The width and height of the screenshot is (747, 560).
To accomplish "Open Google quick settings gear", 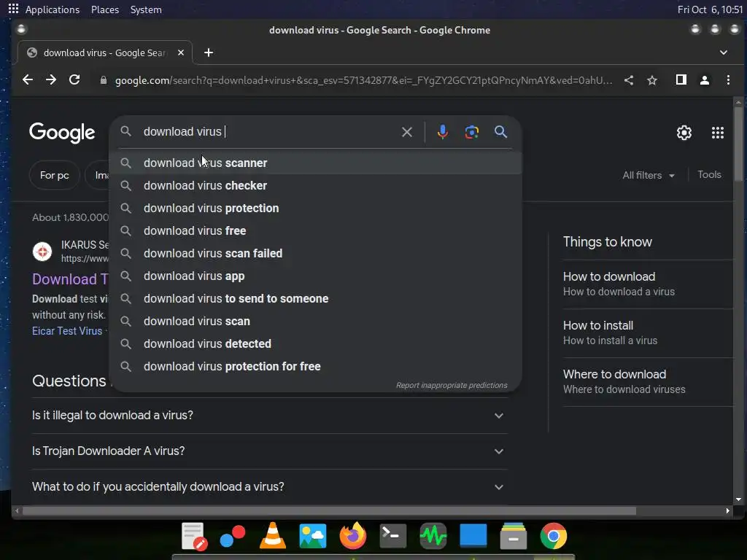I will (x=684, y=133).
